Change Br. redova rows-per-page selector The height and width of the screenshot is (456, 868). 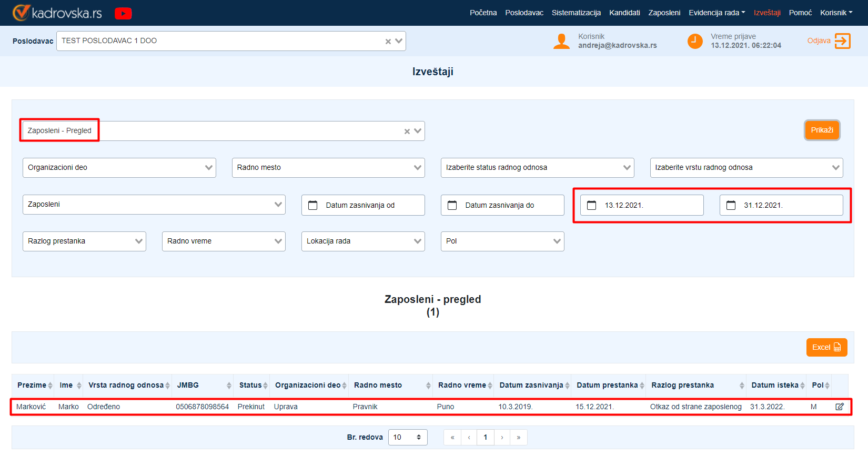(x=408, y=437)
